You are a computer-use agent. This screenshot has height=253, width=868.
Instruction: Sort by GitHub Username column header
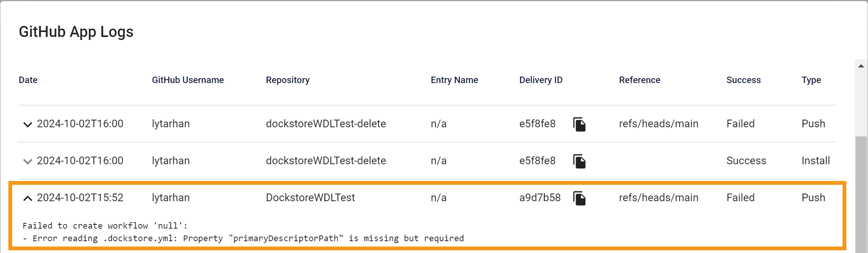[x=188, y=80]
